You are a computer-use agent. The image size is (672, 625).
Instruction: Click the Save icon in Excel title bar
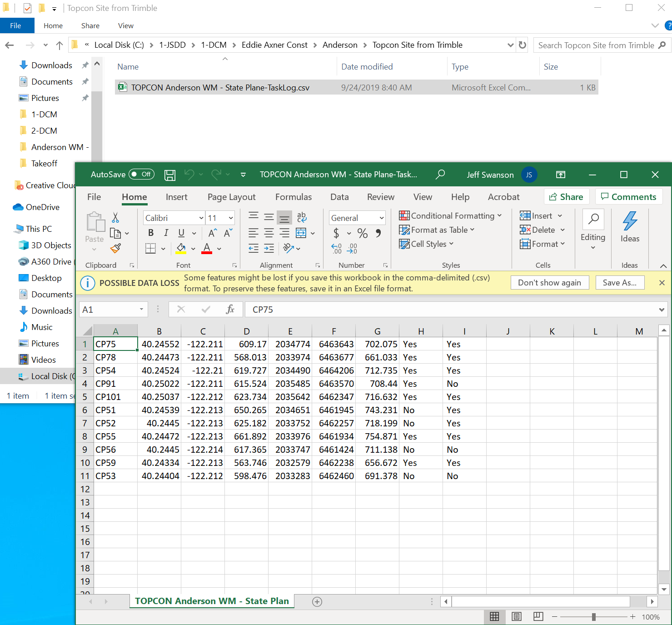pos(170,175)
